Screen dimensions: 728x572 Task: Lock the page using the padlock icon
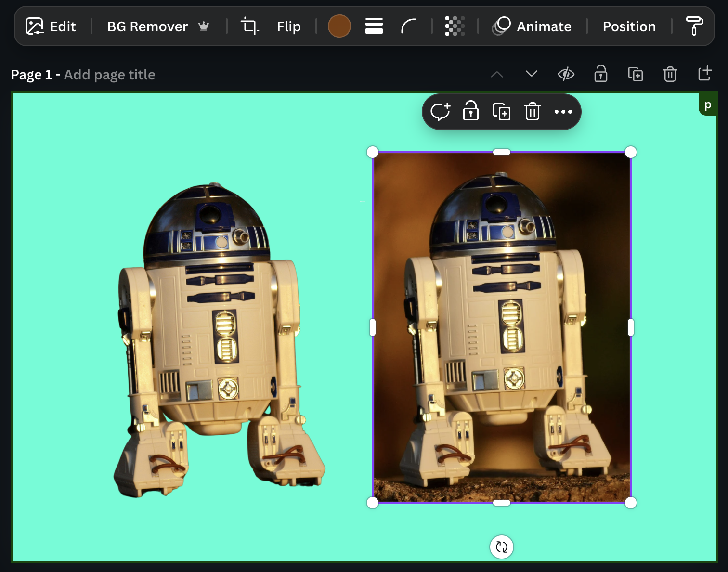(x=601, y=74)
